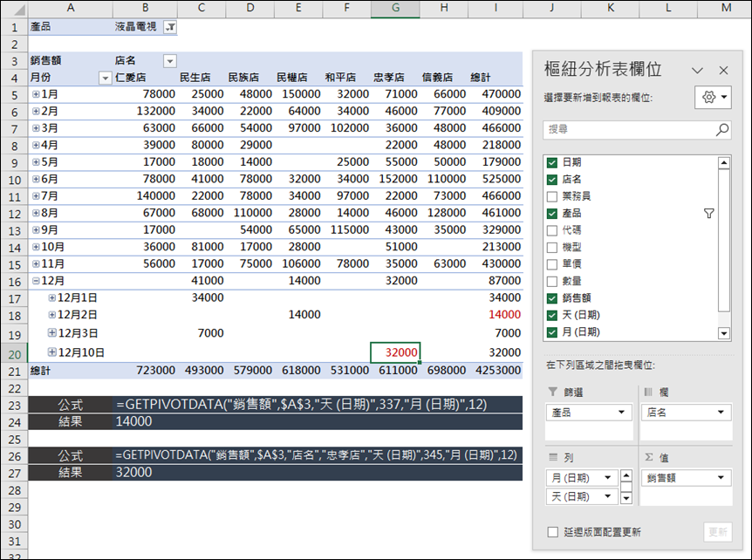Select column G header
Image resolution: width=752 pixels, height=560 pixels.
[395, 8]
